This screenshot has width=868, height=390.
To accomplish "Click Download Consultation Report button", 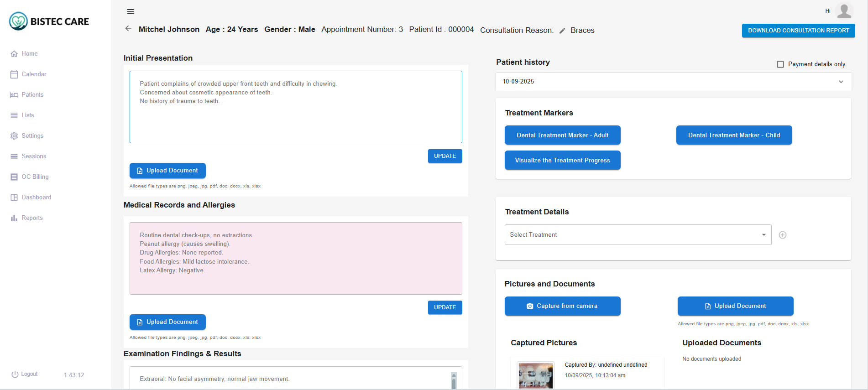I will (x=798, y=31).
